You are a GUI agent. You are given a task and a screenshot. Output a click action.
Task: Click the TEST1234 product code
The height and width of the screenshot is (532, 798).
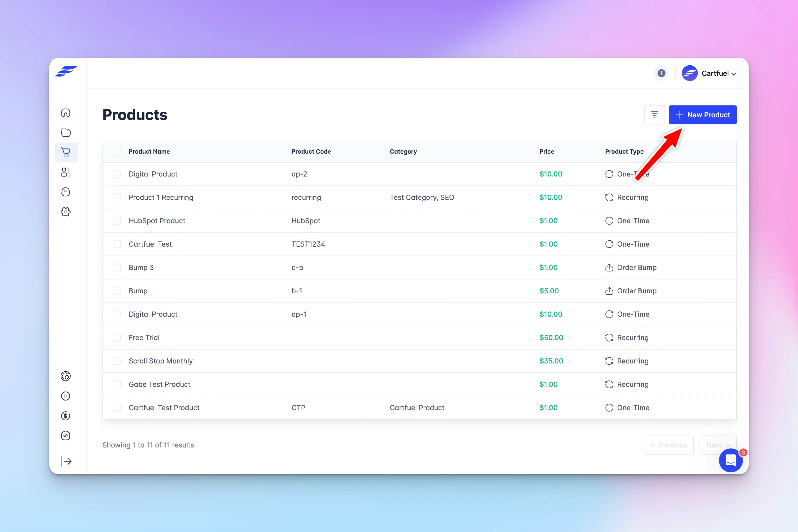[x=308, y=244]
